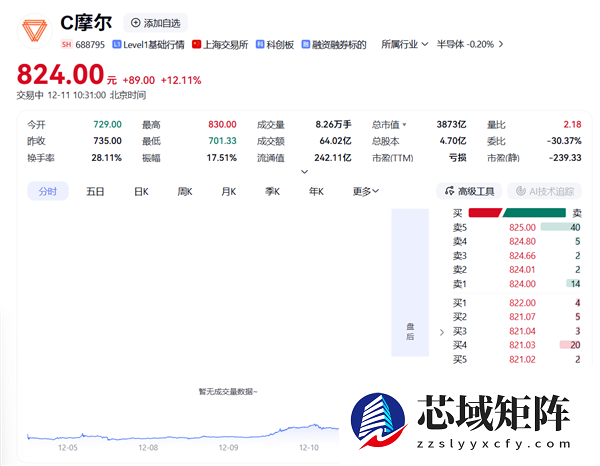Click the 成交量 value 8.26万手
The width and height of the screenshot is (600, 466).
click(x=333, y=124)
